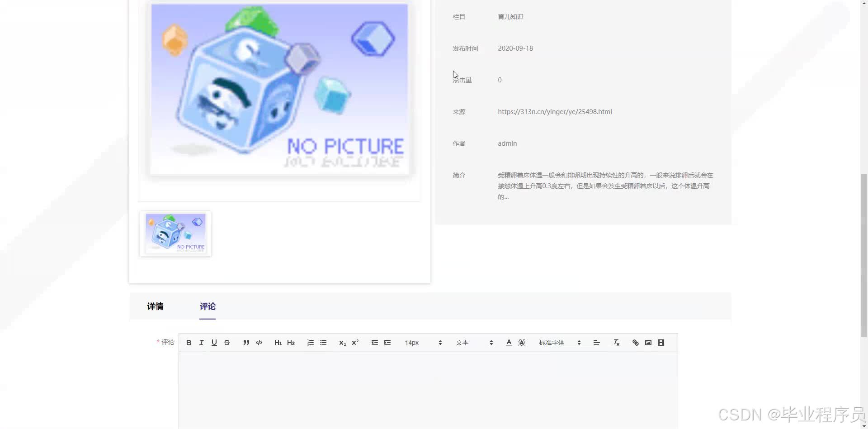Click the large NO PICTURE preview image

pos(279,89)
